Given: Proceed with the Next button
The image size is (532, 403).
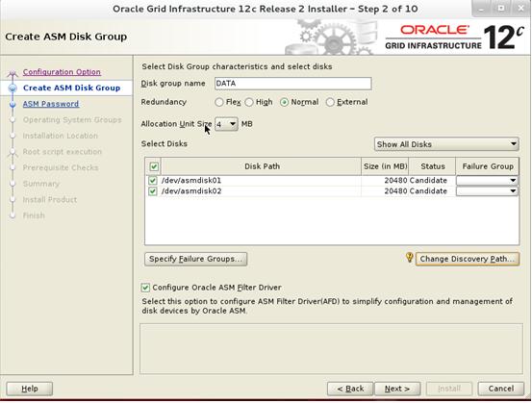Looking at the screenshot, I should tap(397, 389).
